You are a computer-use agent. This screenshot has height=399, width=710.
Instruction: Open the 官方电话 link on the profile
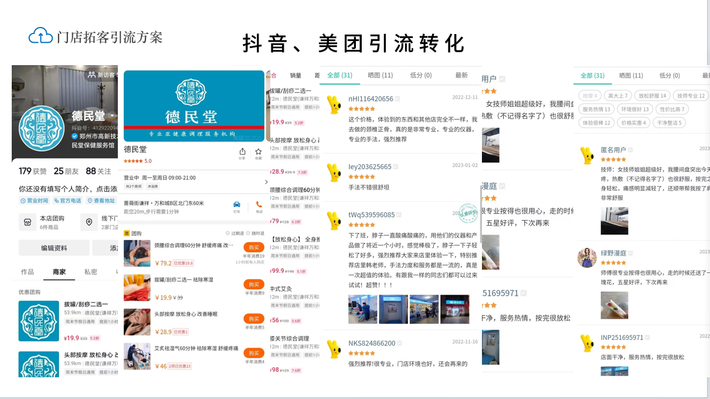pyautogui.click(x=67, y=201)
